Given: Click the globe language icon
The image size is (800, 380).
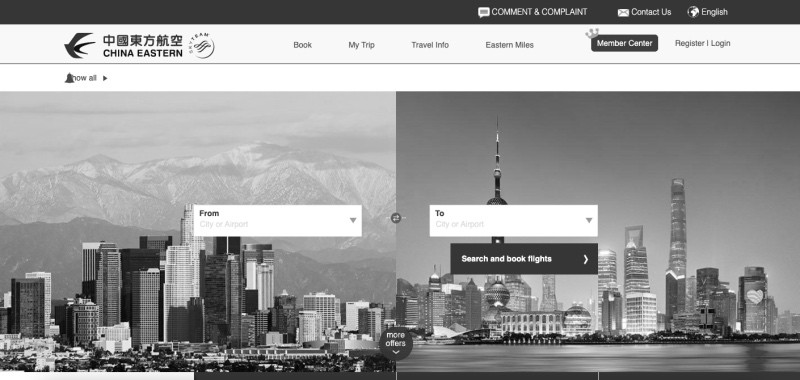Looking at the screenshot, I should [x=693, y=12].
